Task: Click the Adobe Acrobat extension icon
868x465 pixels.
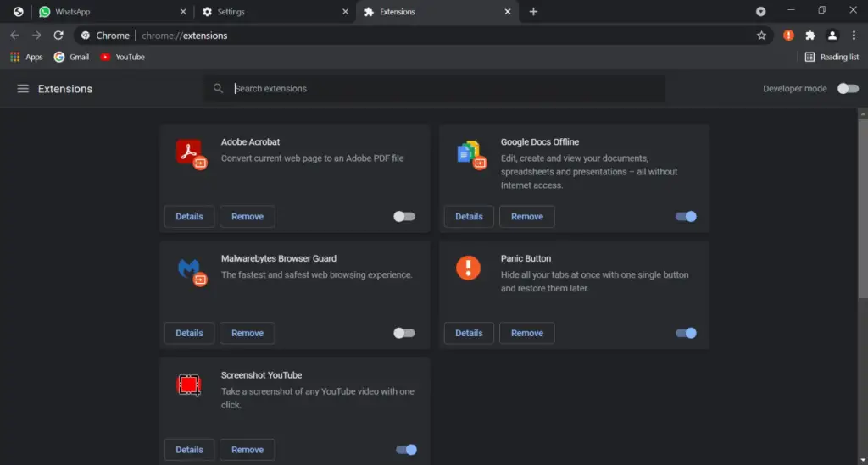Action: (x=191, y=153)
